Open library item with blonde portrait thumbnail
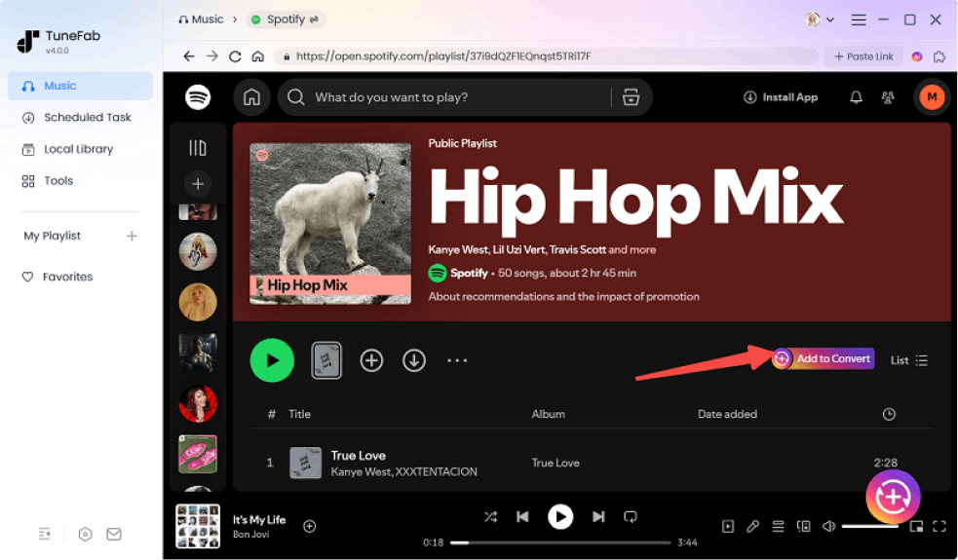Screen dimensions: 958x560 [197, 302]
